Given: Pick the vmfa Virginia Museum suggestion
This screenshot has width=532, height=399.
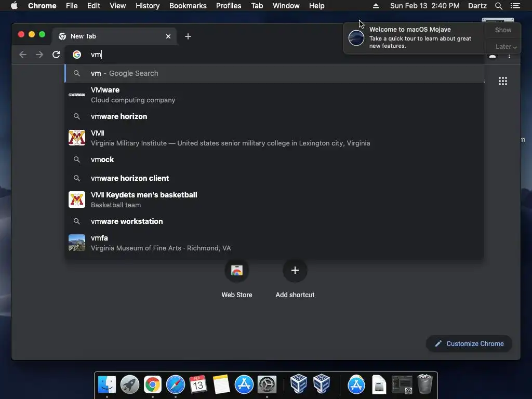Looking at the screenshot, I should click(274, 243).
